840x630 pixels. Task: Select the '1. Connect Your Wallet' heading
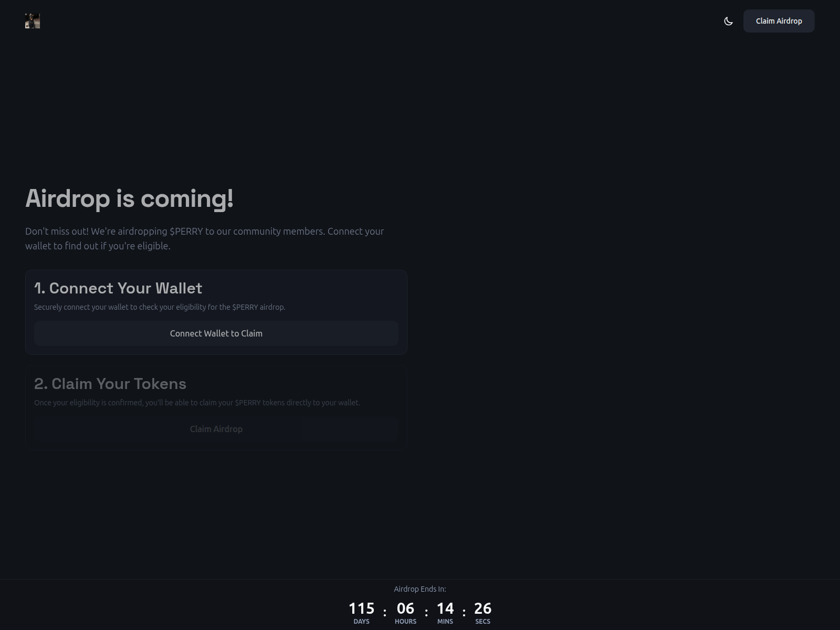pyautogui.click(x=118, y=288)
